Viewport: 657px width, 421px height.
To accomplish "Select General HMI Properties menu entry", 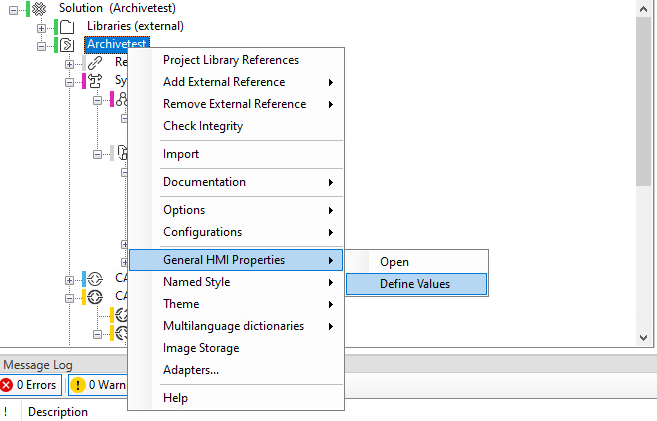I will coord(236,260).
